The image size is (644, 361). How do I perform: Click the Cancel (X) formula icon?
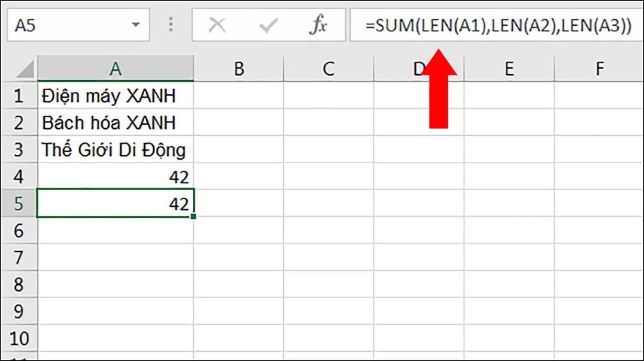[217, 25]
